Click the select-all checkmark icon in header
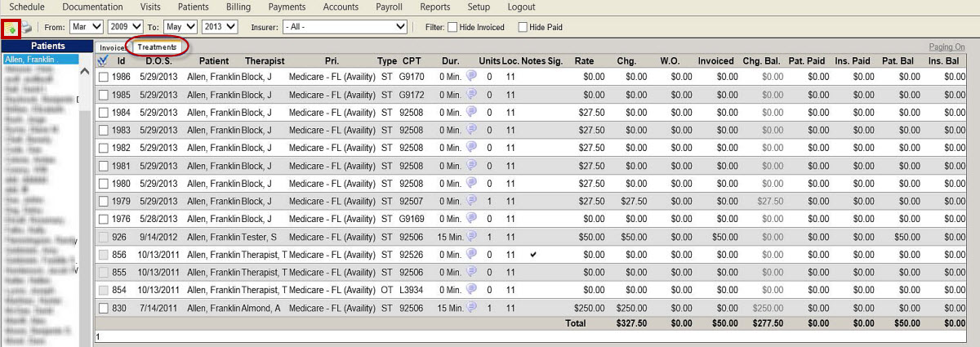 click(x=103, y=60)
